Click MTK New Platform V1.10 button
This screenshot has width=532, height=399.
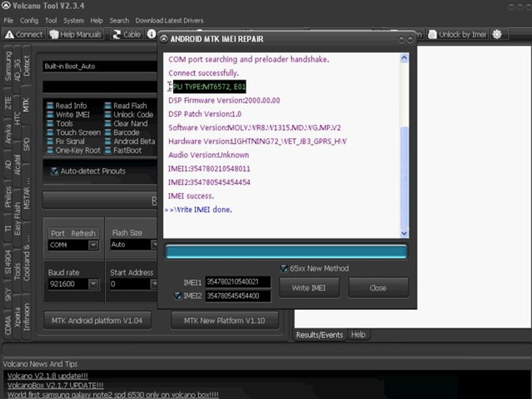tap(224, 321)
